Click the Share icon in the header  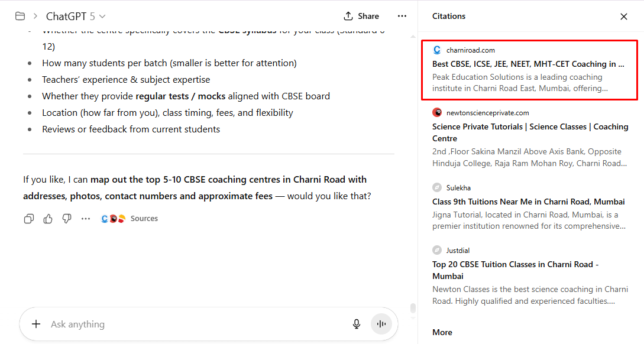361,16
